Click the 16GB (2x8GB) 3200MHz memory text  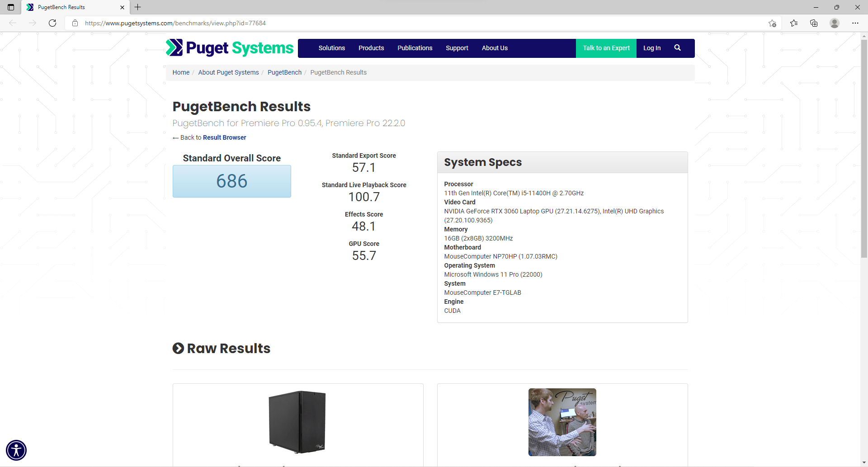[478, 238]
